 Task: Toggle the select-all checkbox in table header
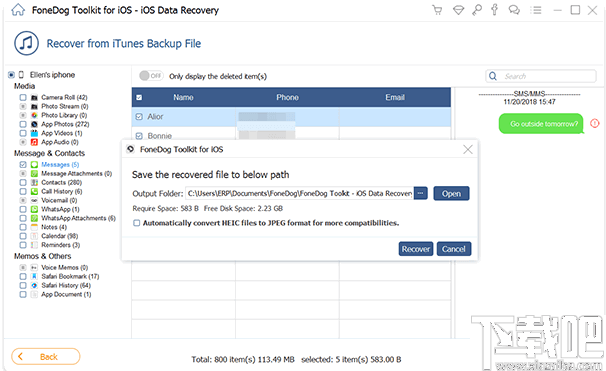pyautogui.click(x=139, y=97)
